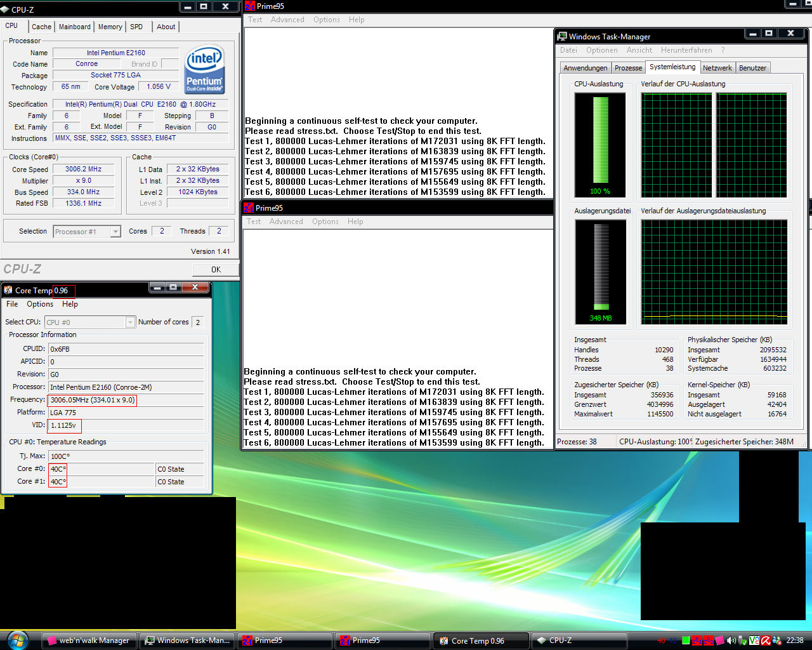The width and height of the screenshot is (812, 650).
Task: Open Test menu in upper Prime95 window
Action: tap(255, 20)
